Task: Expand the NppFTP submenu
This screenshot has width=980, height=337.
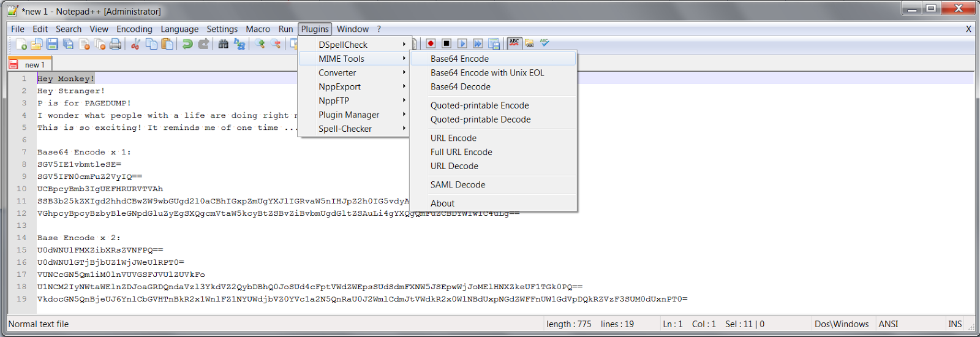Action: coord(353,101)
